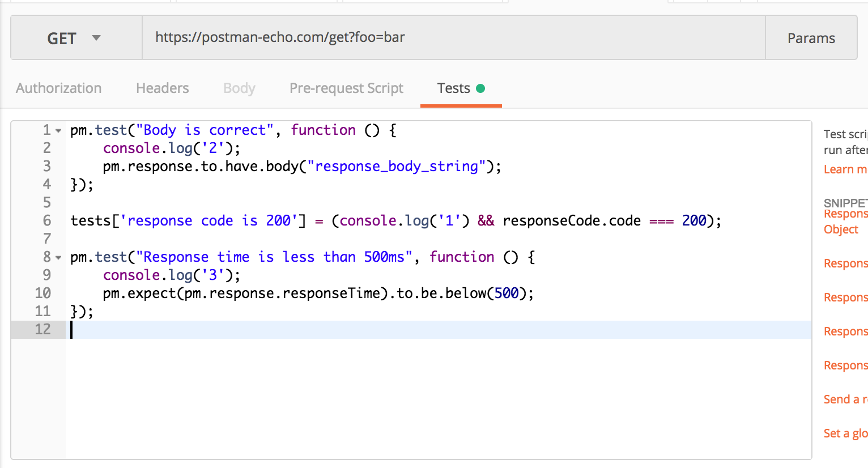Image resolution: width=868 pixels, height=468 pixels.
Task: Click "Response time is less than 500ms" string
Action: click(x=274, y=257)
